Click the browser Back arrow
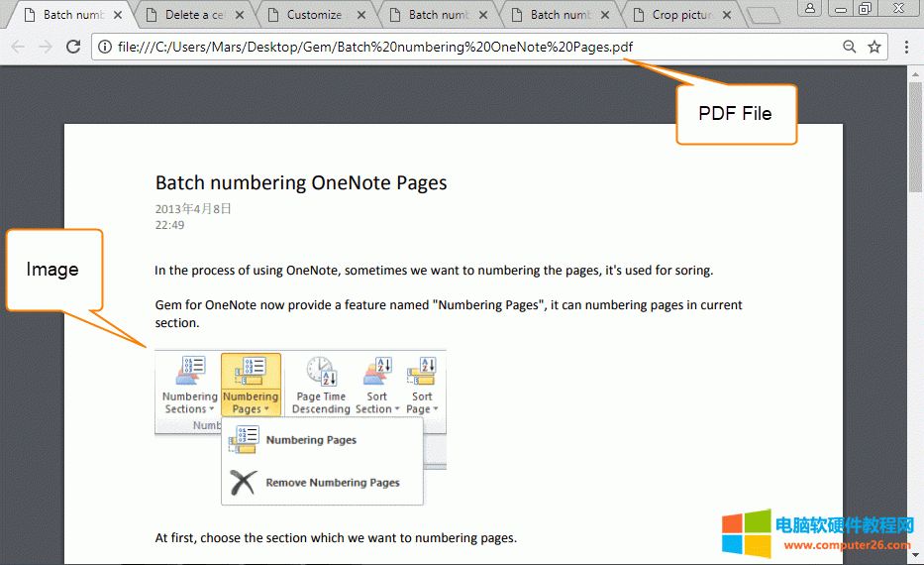The width and height of the screenshot is (924, 565). pos(19,47)
